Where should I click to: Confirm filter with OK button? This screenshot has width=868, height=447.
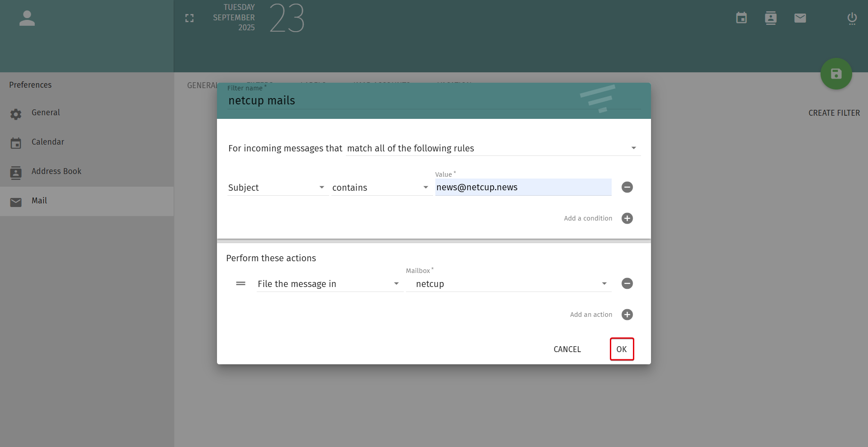point(622,349)
